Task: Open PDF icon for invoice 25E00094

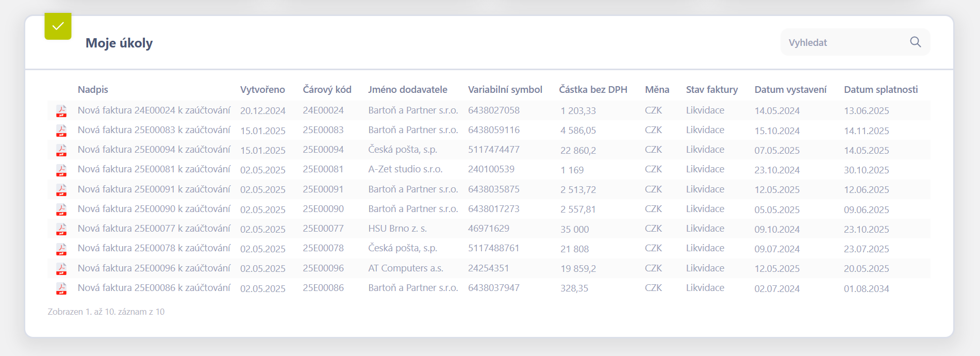Action: 61,150
